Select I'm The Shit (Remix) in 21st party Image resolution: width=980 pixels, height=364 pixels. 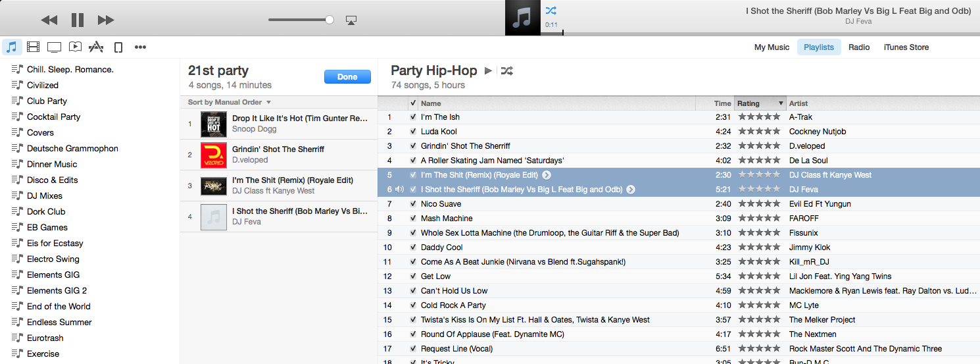[x=279, y=186]
